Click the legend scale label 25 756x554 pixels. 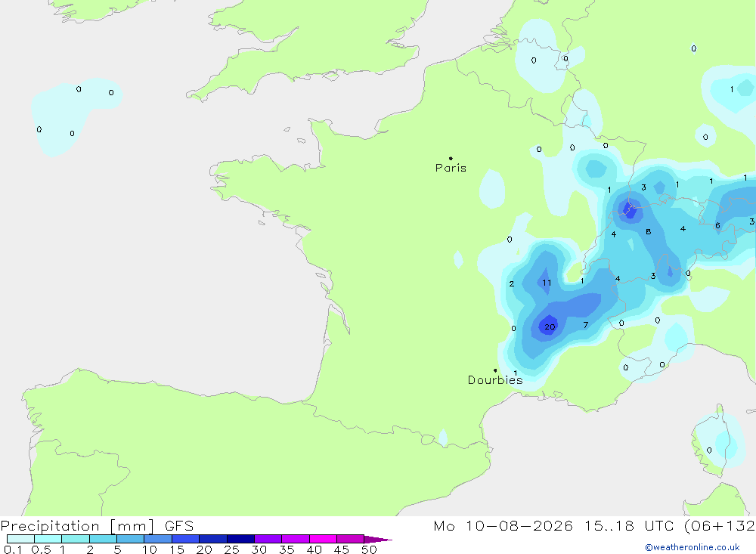point(231,549)
